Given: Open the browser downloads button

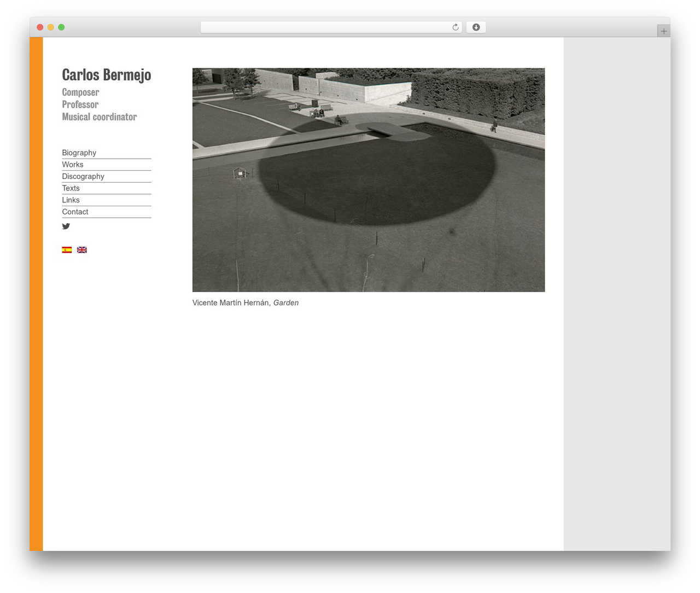Looking at the screenshot, I should click(476, 27).
